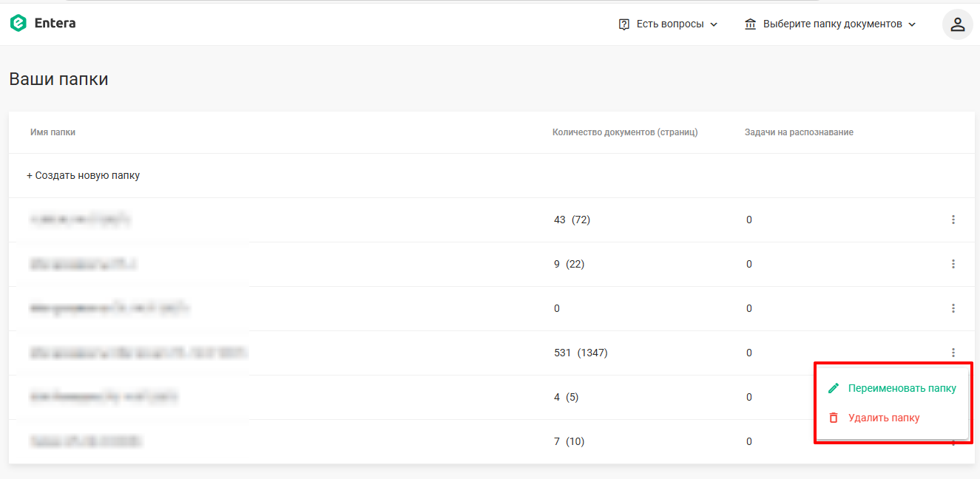Click '+ Создать новую папку' link
980x479 pixels.
coord(84,175)
